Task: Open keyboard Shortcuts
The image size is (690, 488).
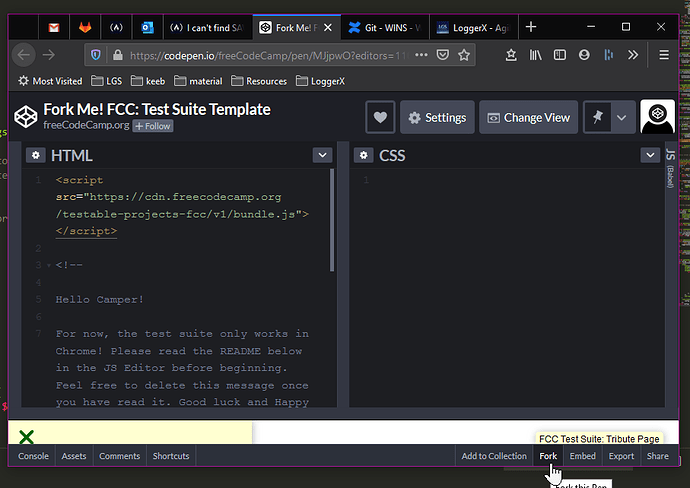Action: (171, 456)
